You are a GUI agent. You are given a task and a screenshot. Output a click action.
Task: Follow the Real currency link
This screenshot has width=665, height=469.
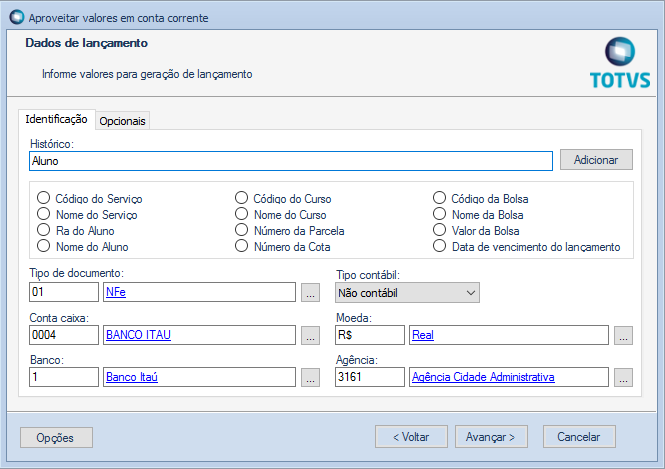pyautogui.click(x=423, y=335)
